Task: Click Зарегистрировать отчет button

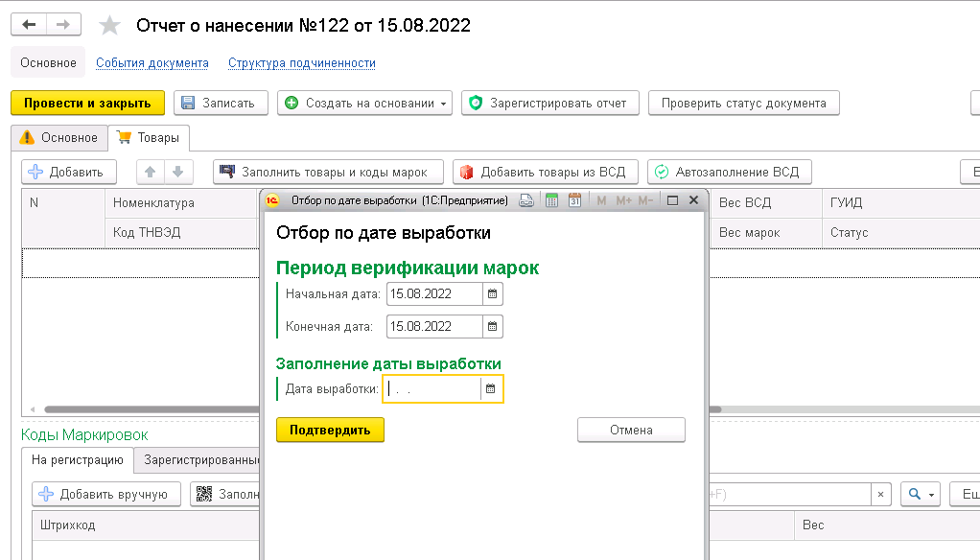Action: [550, 104]
